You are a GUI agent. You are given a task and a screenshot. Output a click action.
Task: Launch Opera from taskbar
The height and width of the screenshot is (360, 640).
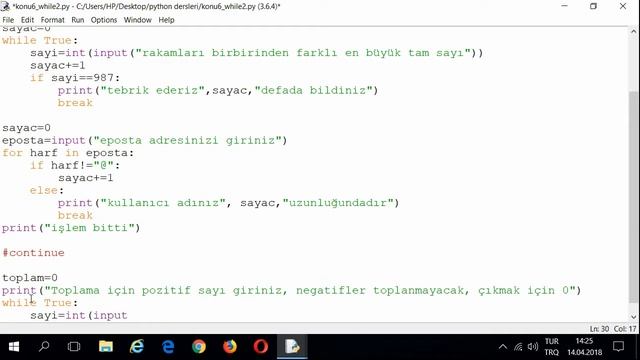pos(261,347)
